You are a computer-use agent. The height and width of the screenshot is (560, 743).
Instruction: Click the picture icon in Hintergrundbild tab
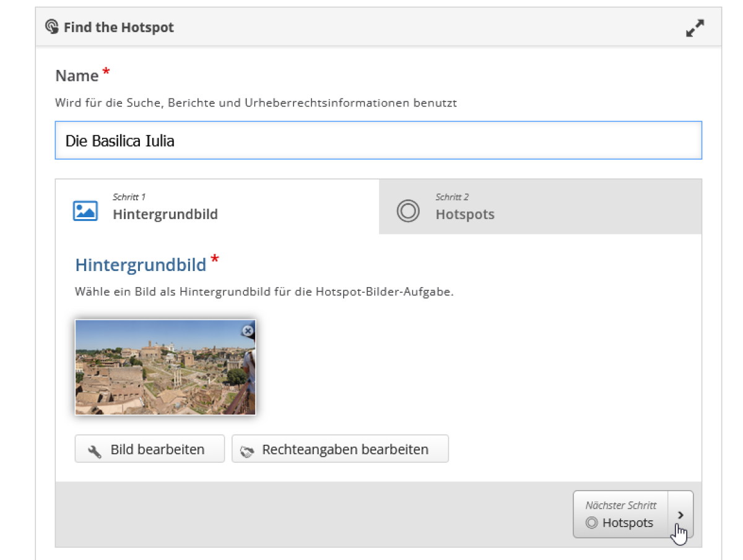coord(85,211)
